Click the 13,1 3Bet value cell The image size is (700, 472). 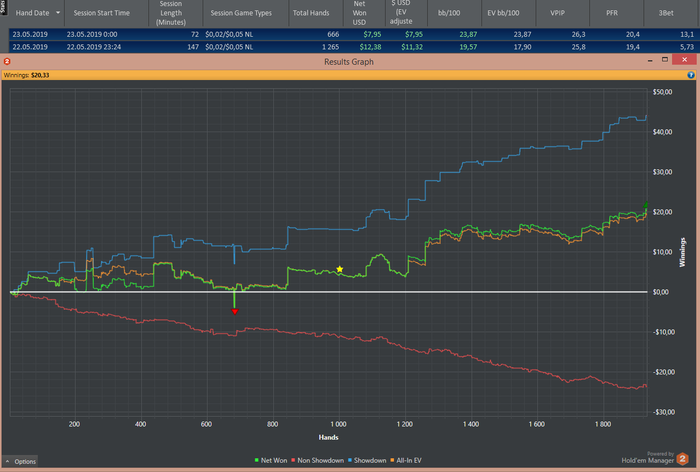(687, 34)
